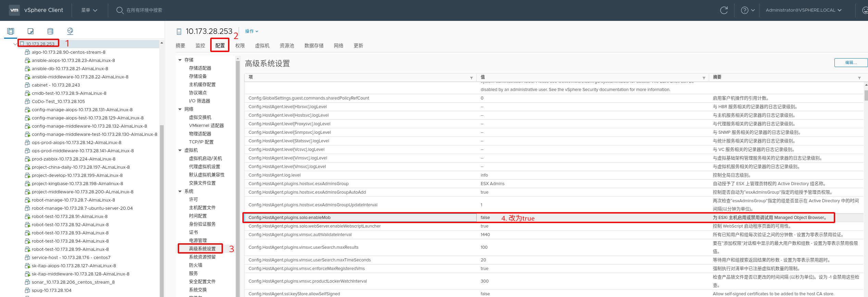Collapse the 存储 section in the config menu
Image resolution: width=868 pixels, height=297 pixels.
point(180,60)
